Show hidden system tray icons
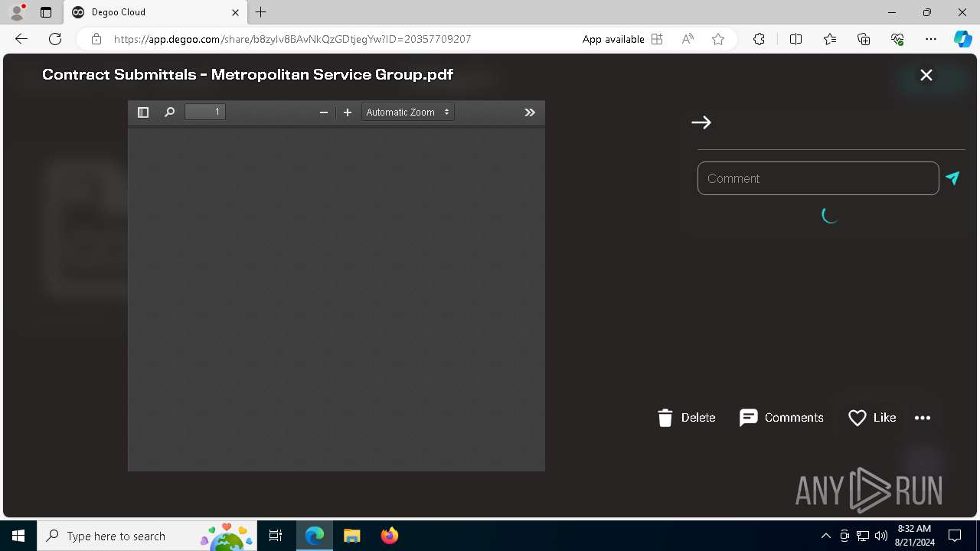 tap(825, 536)
